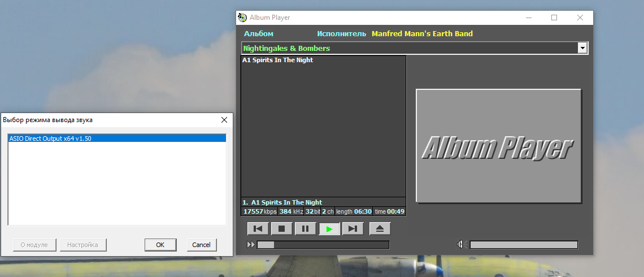Click the now-playing track title line
The image size is (644, 277).
[323, 202]
